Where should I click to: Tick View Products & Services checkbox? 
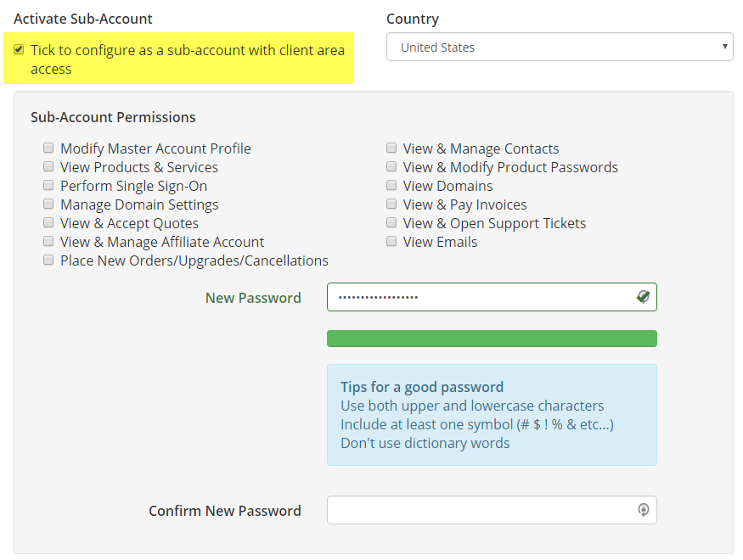click(x=48, y=166)
